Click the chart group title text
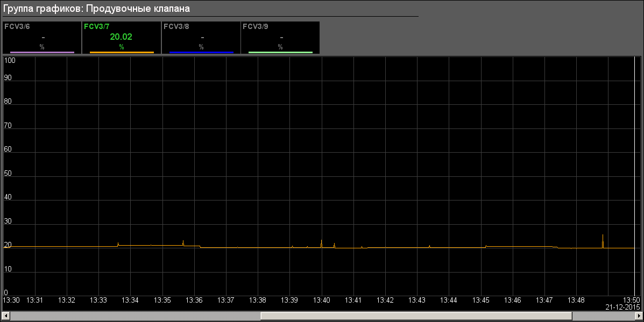Viewport: 644px width, 322px height. click(x=97, y=9)
